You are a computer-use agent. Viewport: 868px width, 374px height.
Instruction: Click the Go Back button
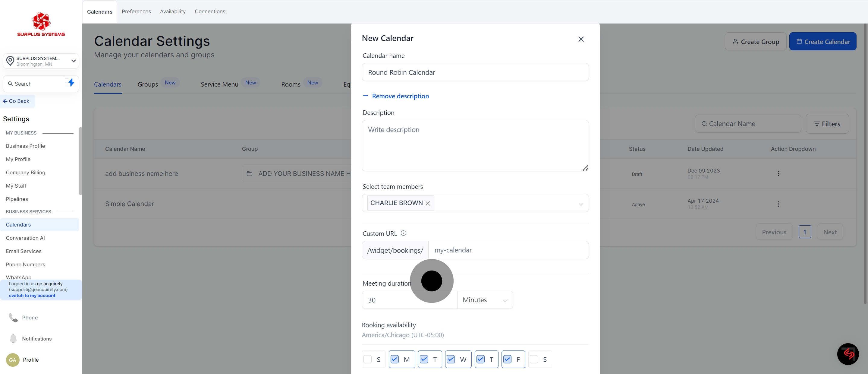point(17,101)
